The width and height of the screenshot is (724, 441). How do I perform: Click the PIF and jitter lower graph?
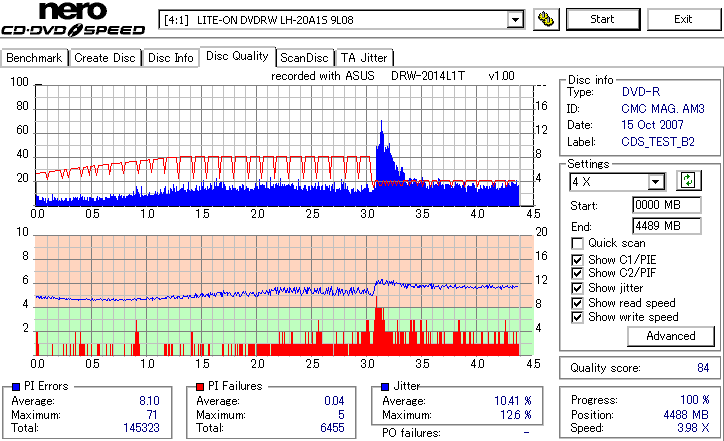click(284, 296)
